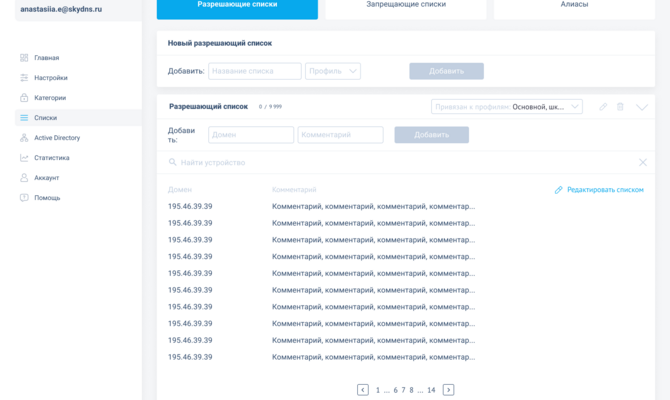Screen dimensions: 670x400
Task: Go to next page with right arrow
Action: point(448,390)
